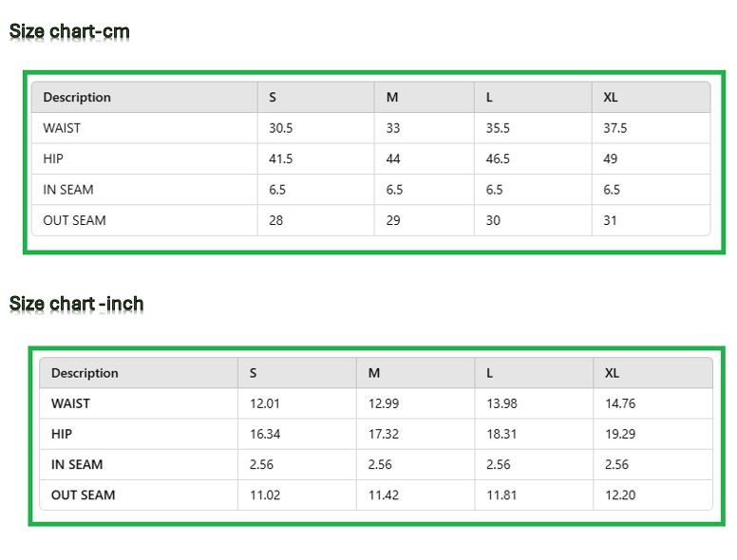
Task: Click the 17.32 hip value in the inch chart
Action: click(384, 434)
